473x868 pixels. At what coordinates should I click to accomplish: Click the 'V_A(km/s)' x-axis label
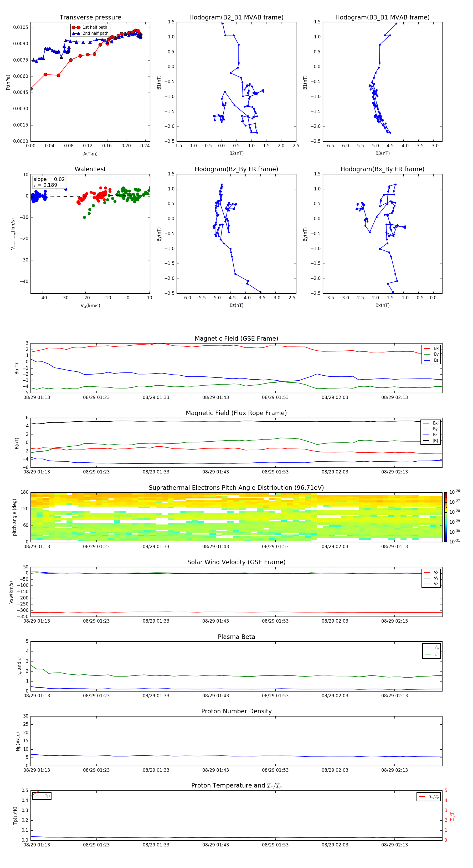point(90,306)
